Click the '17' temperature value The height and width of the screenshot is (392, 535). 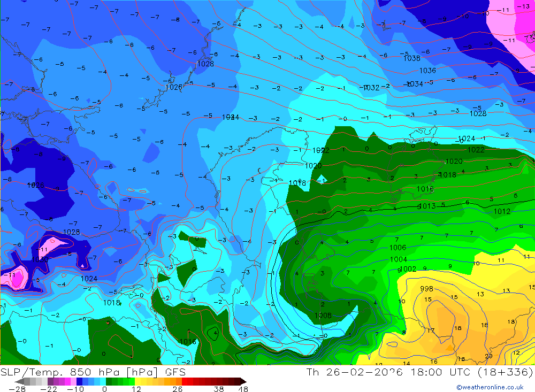pyautogui.click(x=431, y=330)
